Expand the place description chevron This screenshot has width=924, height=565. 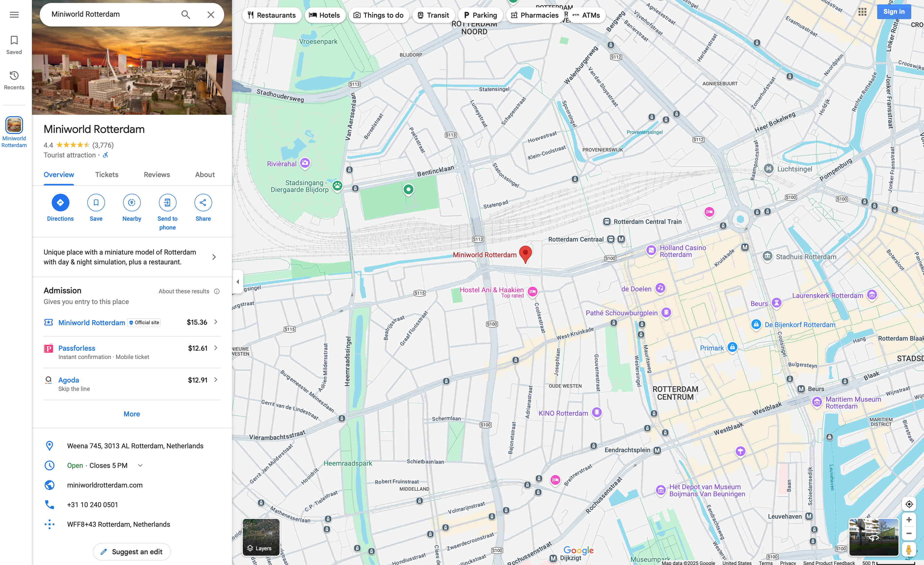[214, 257]
